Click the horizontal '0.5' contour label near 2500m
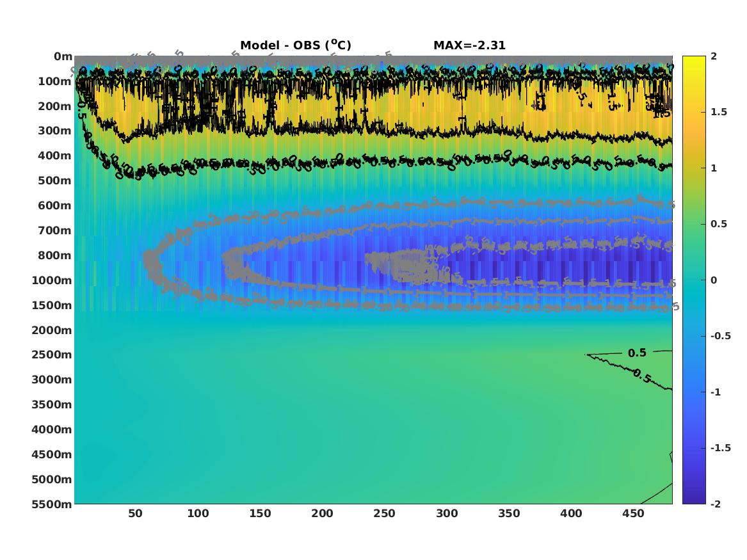 coord(637,353)
